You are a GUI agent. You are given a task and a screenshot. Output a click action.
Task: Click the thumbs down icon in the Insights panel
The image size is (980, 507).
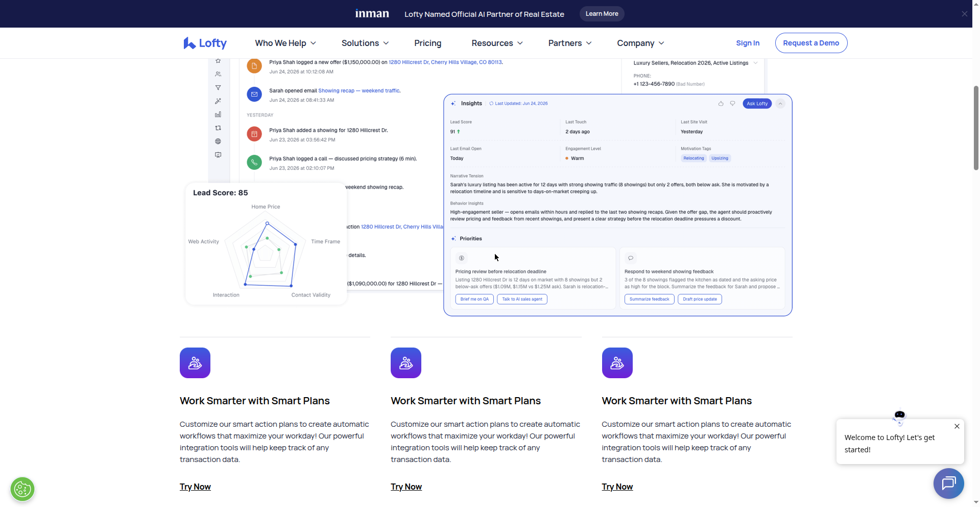(732, 103)
